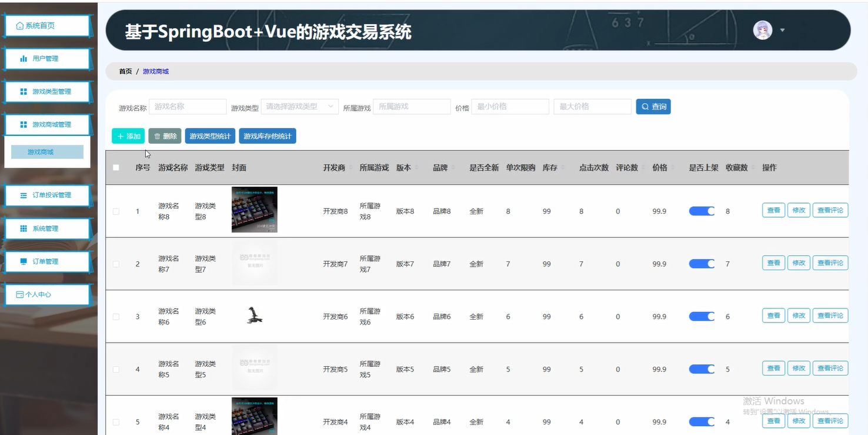Click the bar chart icon beside 用户管理

tap(24, 59)
